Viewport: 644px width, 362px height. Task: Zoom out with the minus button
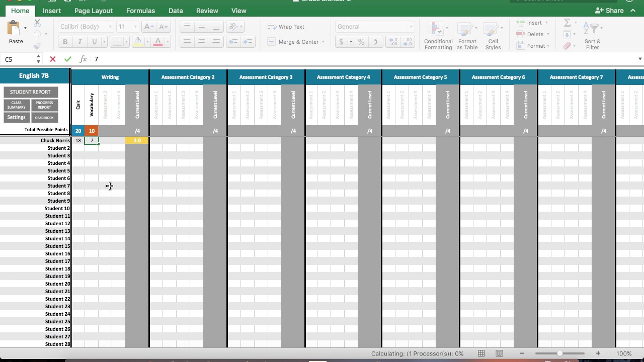[x=522, y=353]
